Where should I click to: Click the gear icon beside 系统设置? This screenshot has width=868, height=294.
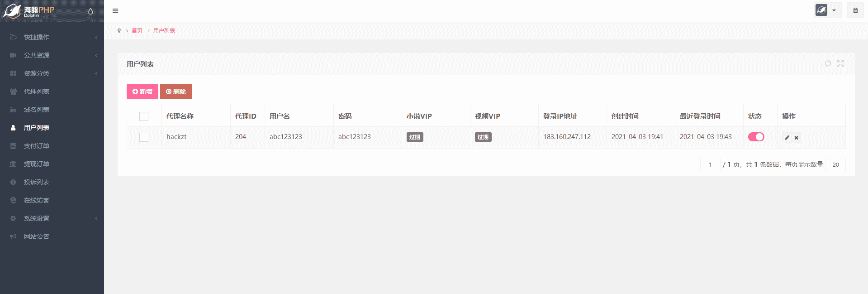pos(13,218)
